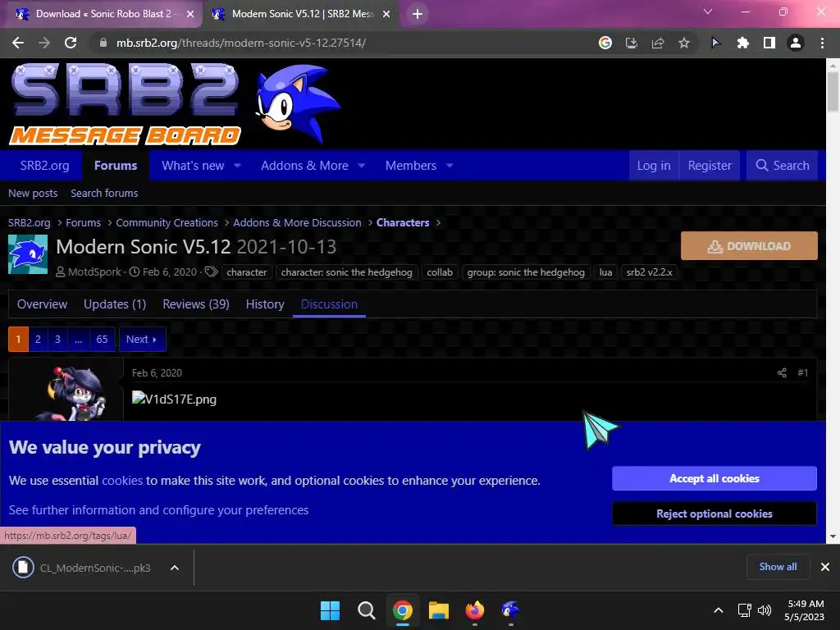The width and height of the screenshot is (840, 630).
Task: Click the browser address bar URL
Action: 241,43
